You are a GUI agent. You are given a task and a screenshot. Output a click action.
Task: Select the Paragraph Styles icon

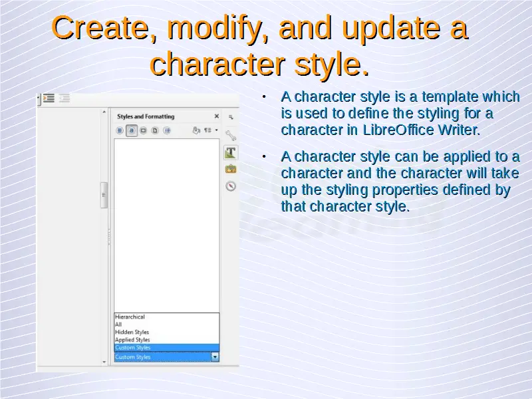pos(120,130)
